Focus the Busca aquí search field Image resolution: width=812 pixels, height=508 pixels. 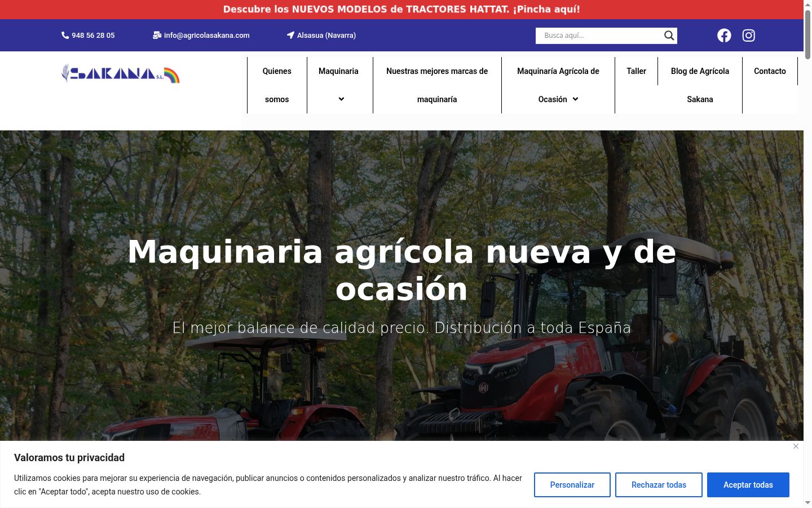click(x=599, y=36)
